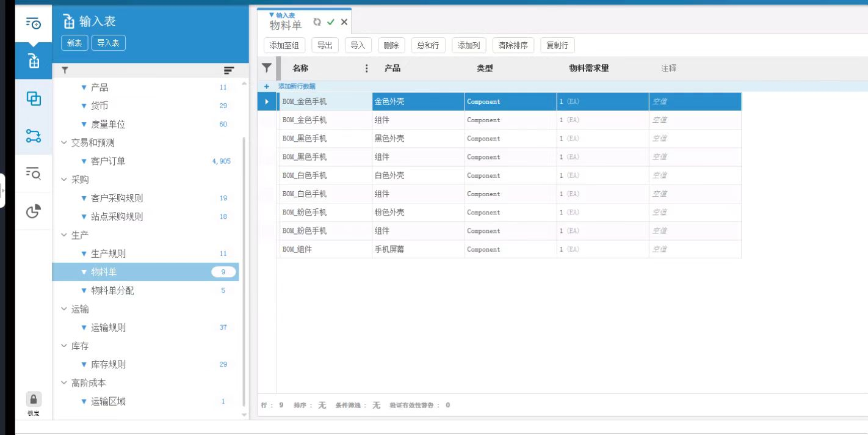This screenshot has height=435, width=868.
Task: Click the input tables icon in left sidebar
Action: [x=34, y=61]
